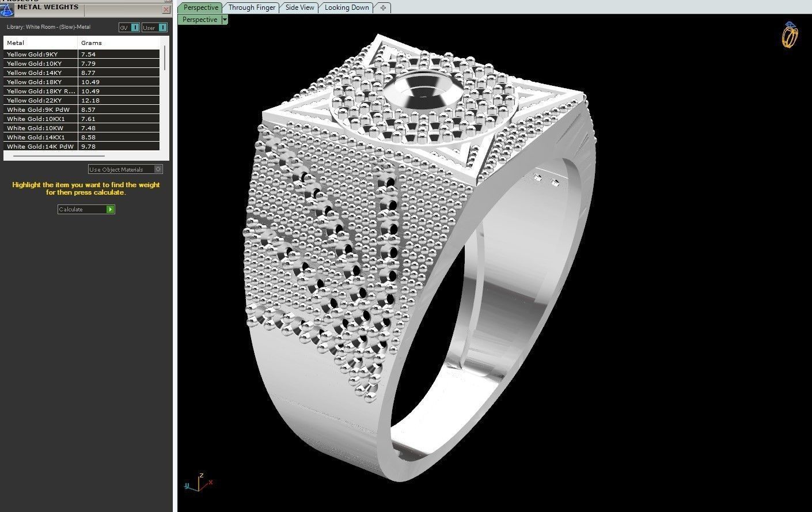Viewport: 812px width, 512px height.
Task: Click the 8.58 grams value
Action: coord(88,137)
